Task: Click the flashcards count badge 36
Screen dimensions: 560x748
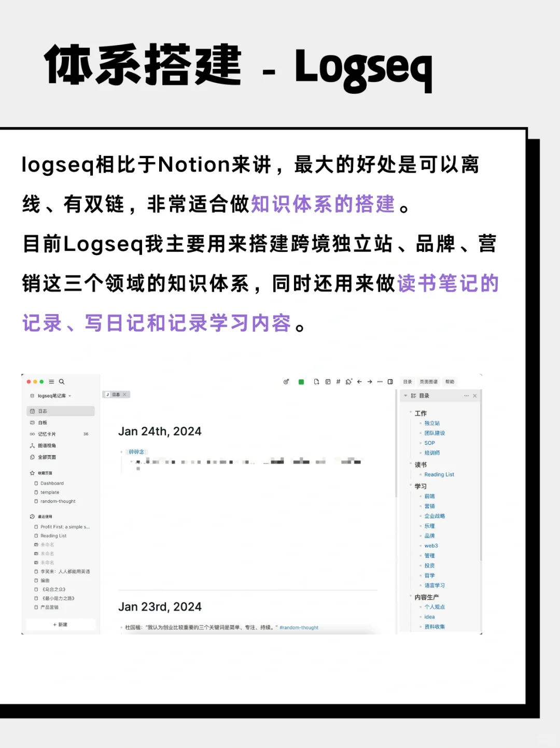Action: [86, 434]
